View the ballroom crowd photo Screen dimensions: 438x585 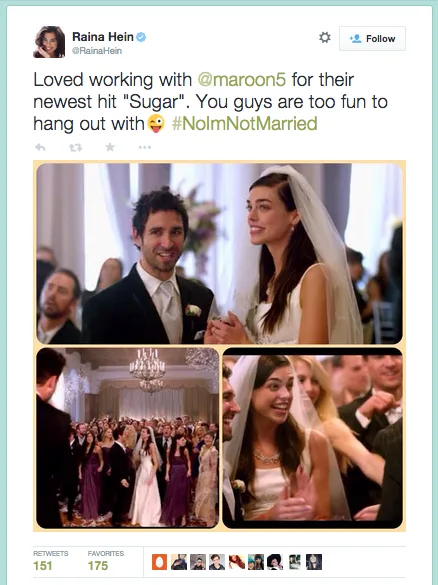tap(128, 437)
